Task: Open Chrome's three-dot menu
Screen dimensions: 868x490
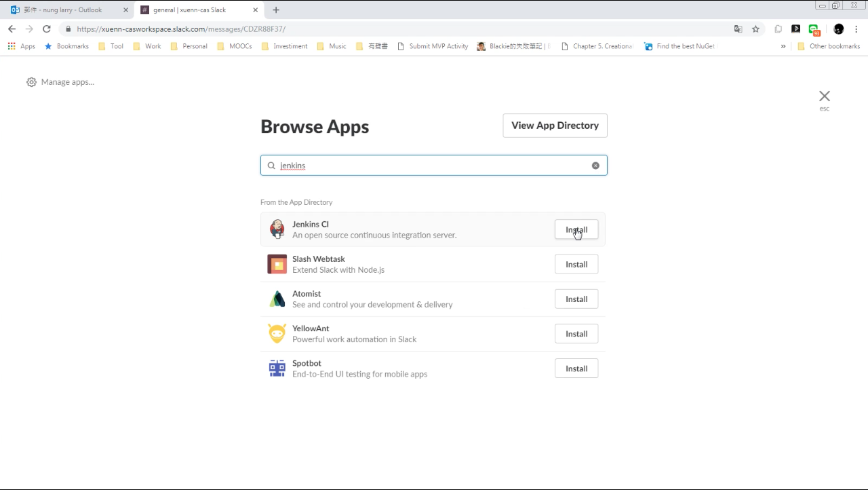Action: (856, 29)
